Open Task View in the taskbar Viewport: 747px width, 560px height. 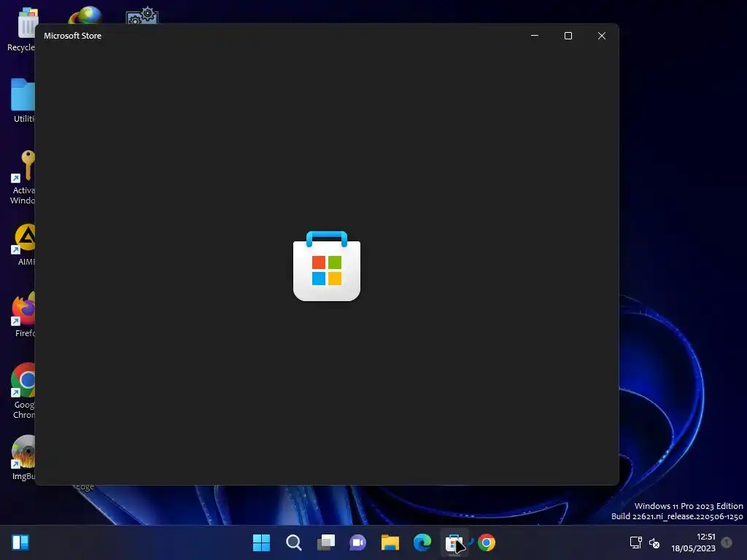[x=326, y=542]
